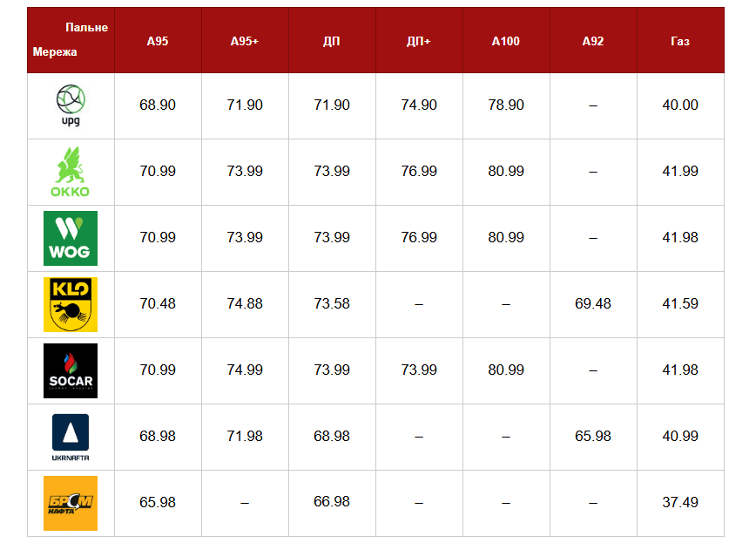This screenshot has width=756, height=543.
Task: Select the green WOG logo
Action: 71,238
